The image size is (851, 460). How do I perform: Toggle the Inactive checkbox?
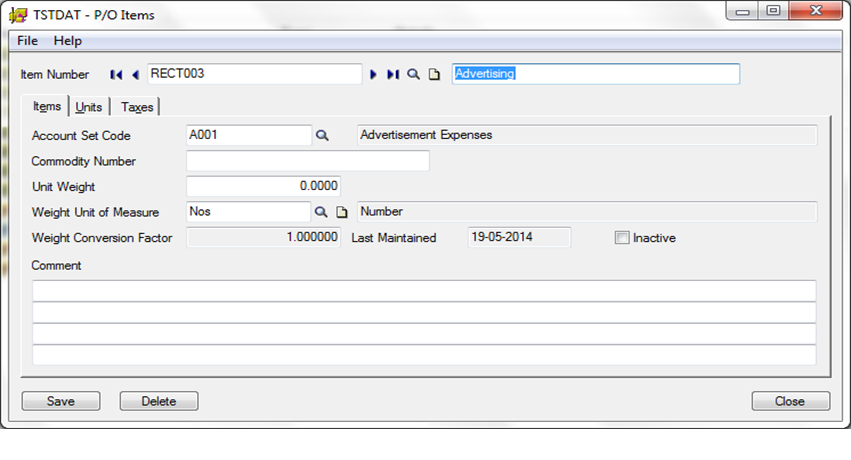[622, 238]
